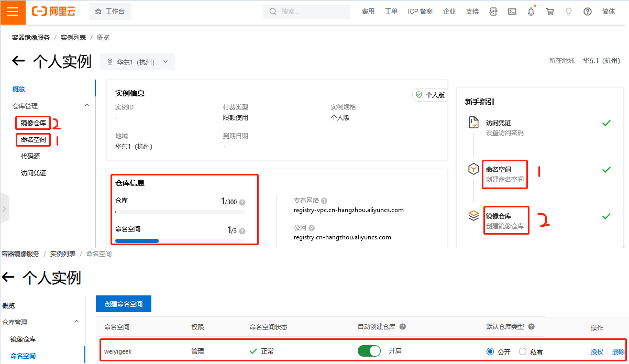629x364 pixels.
Task: Select 概览 in upper sidebar
Action: click(19, 90)
